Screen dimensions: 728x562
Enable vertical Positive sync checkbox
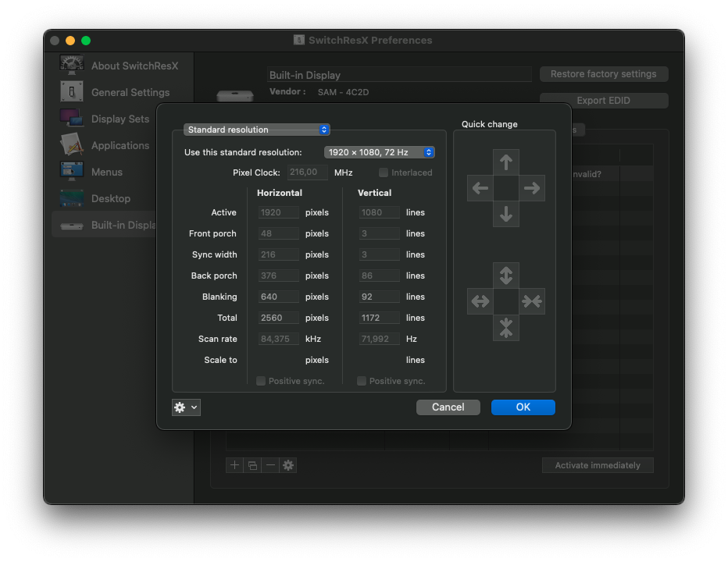coord(362,381)
